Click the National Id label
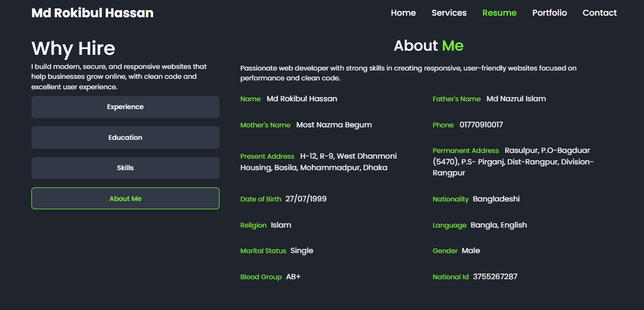The height and width of the screenshot is (310, 644). tap(451, 277)
